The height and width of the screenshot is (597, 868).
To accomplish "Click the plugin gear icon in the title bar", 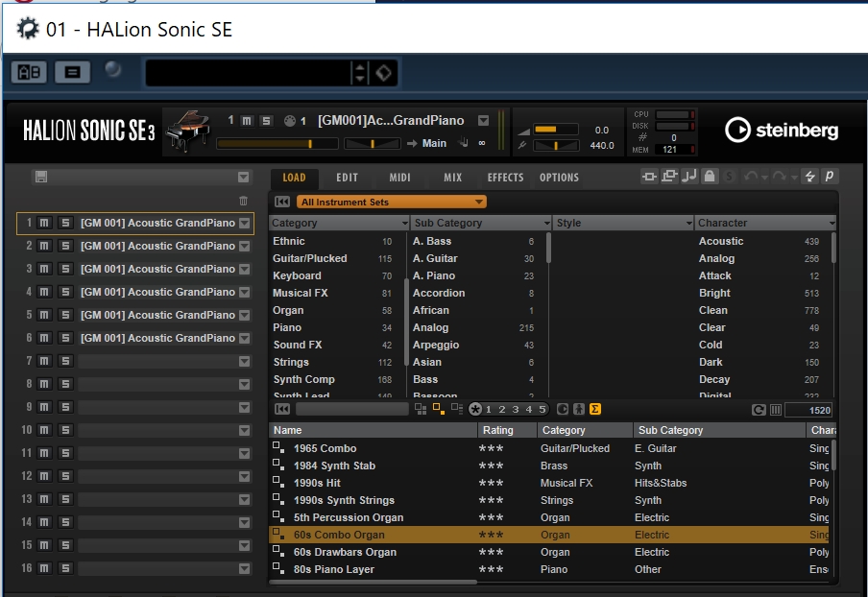I will click(27, 29).
